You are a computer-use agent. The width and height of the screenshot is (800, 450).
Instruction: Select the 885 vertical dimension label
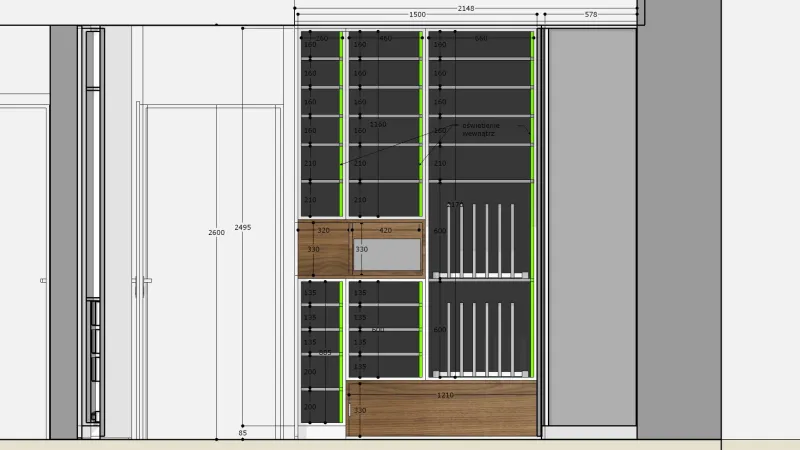pos(325,353)
